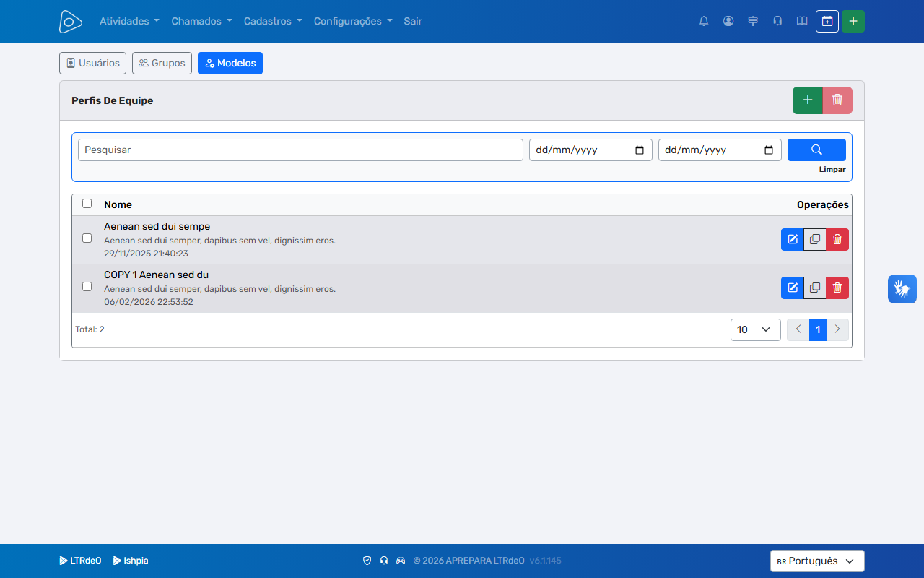Expand the Atividades dropdown menu
924x578 pixels.
pyautogui.click(x=129, y=21)
